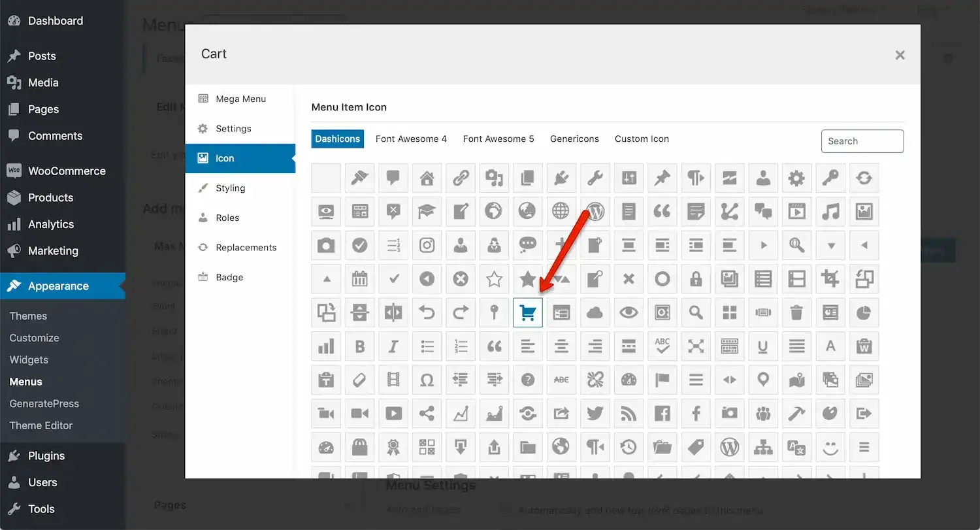Switch to the Font Awesome 5 tab
This screenshot has height=530, width=980.
[498, 139]
